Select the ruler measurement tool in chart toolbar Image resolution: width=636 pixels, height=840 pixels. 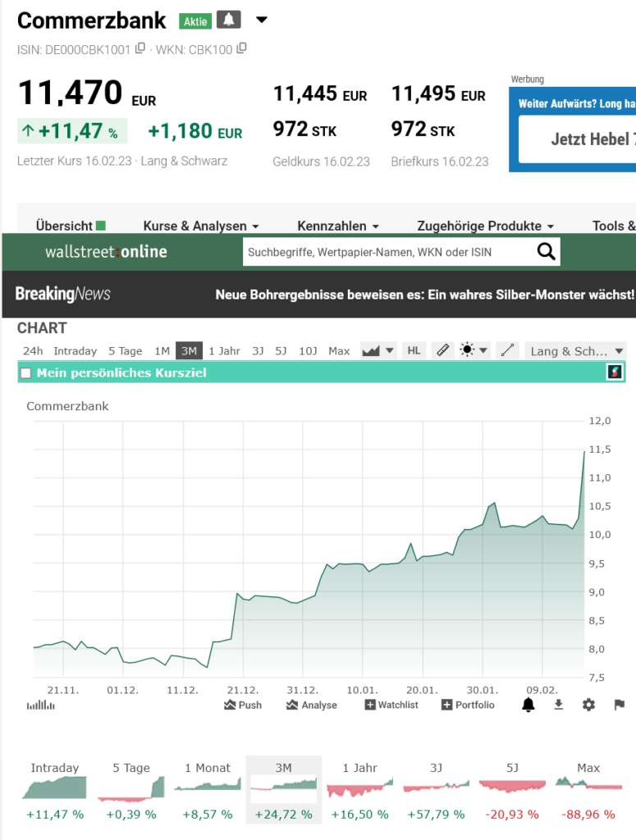[443, 350]
